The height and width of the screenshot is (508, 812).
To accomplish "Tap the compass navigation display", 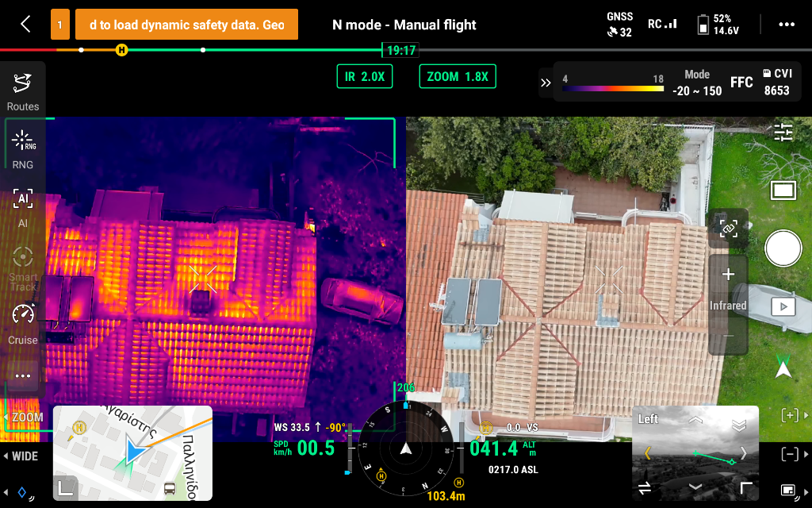I will (x=407, y=449).
